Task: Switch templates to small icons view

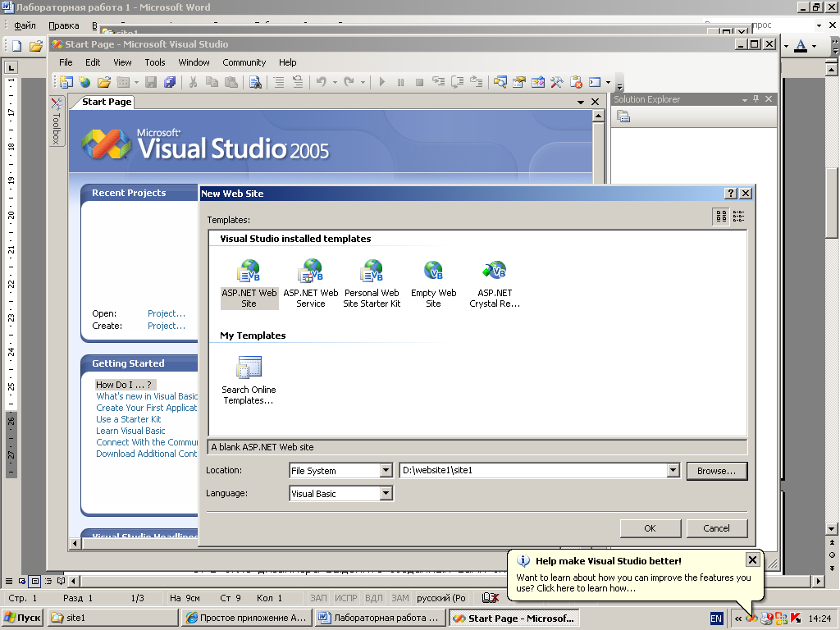Action: (x=738, y=216)
